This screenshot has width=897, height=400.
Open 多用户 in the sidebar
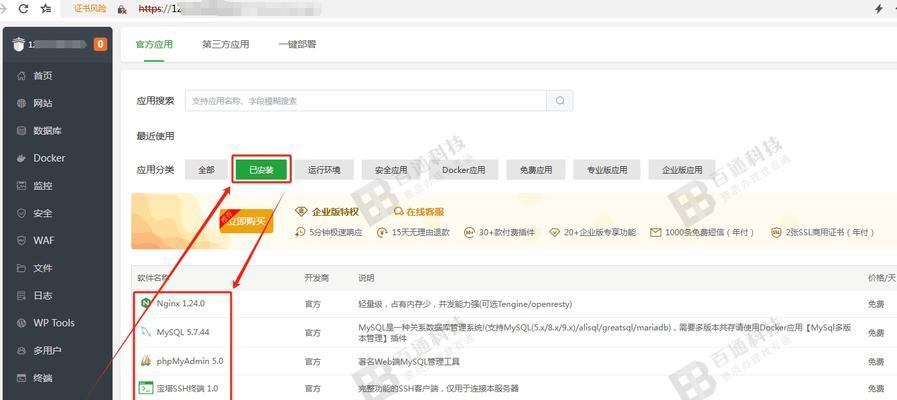(x=47, y=350)
